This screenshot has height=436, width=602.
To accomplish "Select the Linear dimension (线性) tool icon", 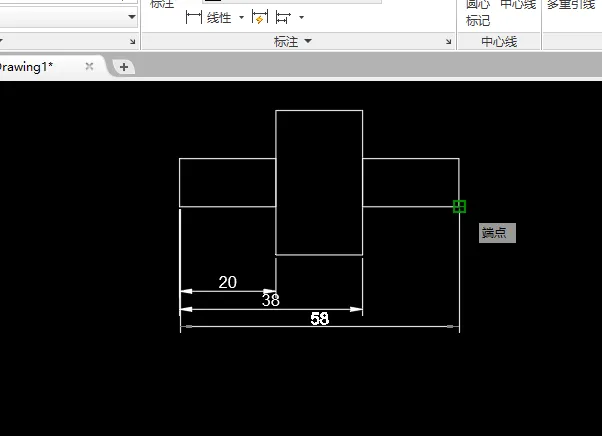I will [x=194, y=17].
